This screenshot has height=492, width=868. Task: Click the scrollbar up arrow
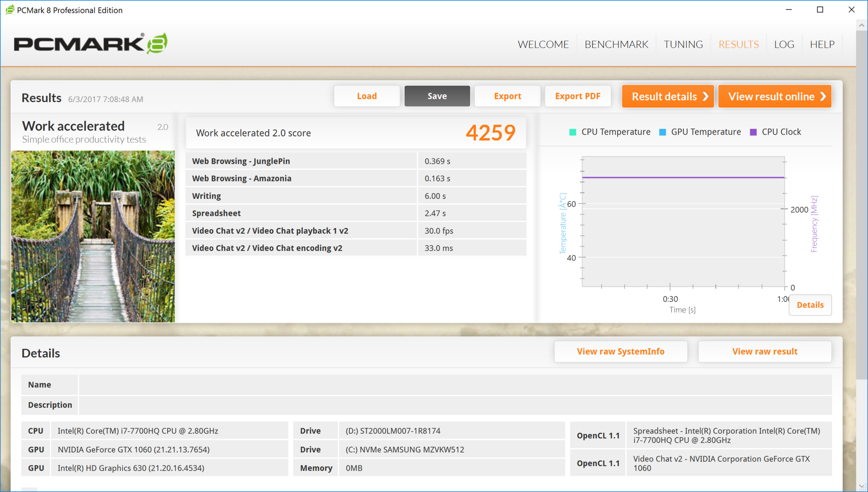click(862, 25)
